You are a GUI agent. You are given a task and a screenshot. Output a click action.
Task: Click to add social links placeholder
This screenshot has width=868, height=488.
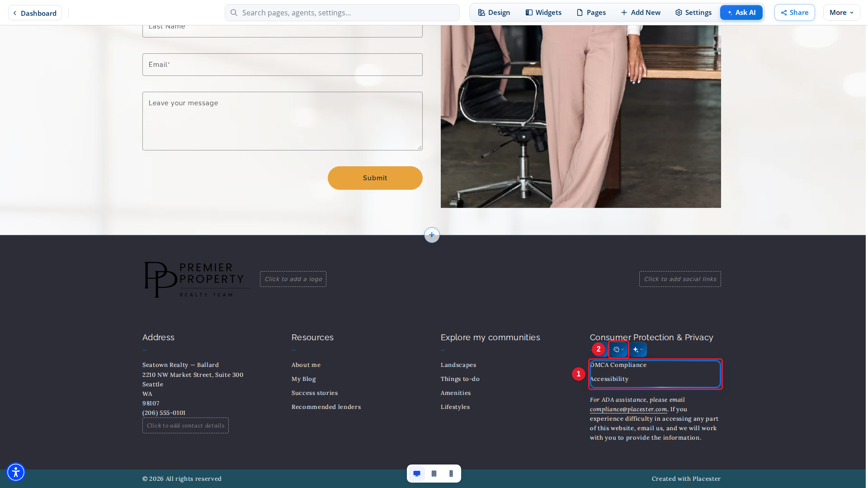tap(680, 279)
